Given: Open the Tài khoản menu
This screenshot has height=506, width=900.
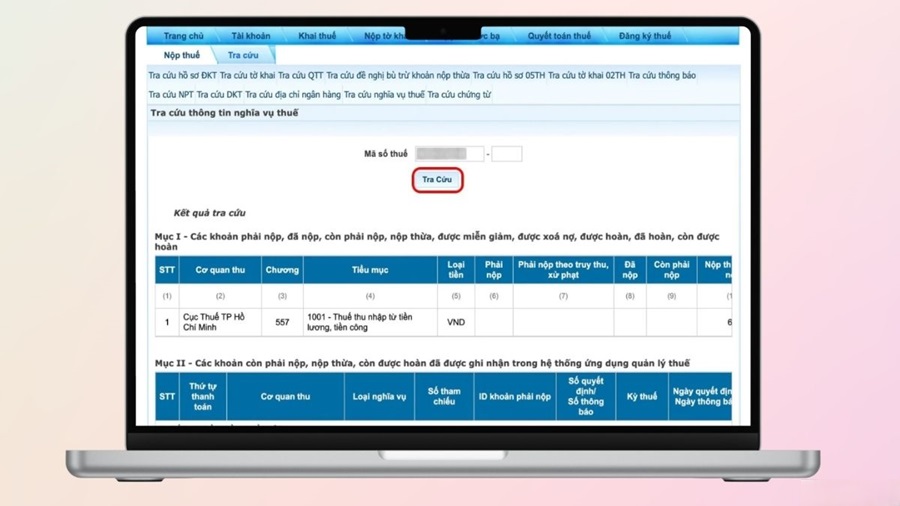Looking at the screenshot, I should click(x=251, y=36).
